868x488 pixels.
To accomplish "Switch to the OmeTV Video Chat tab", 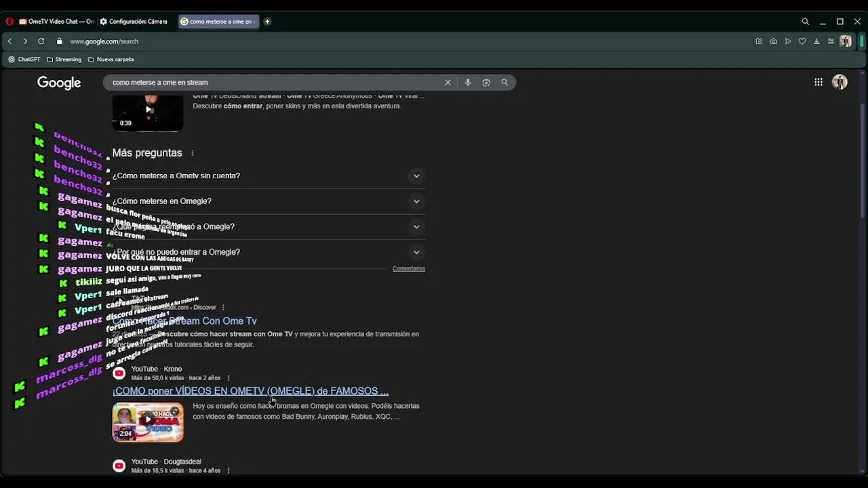I will [56, 22].
